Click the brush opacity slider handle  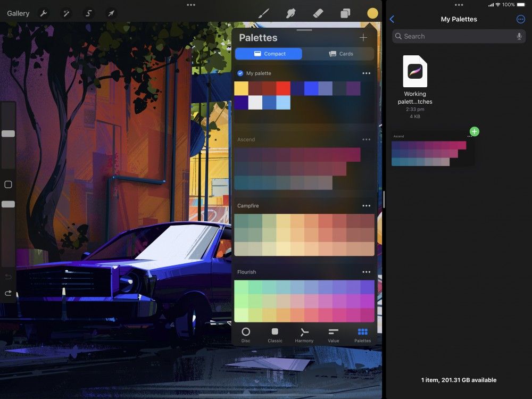point(8,204)
